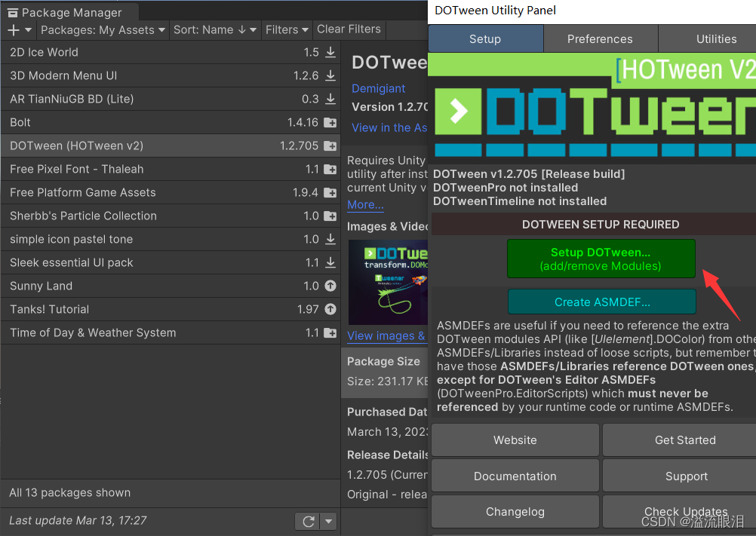Click import icon for Time of Day & Weather System

click(330, 332)
